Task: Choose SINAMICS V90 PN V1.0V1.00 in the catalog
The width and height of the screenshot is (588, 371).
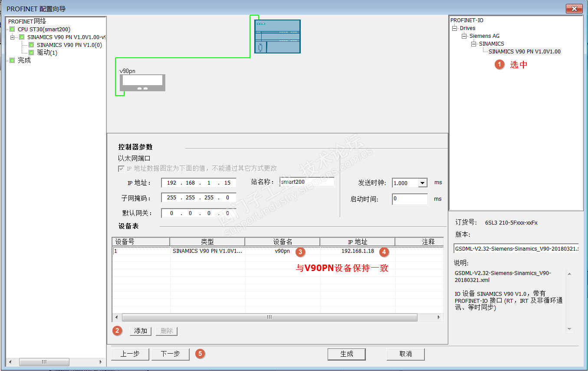Action: pyautogui.click(x=525, y=51)
